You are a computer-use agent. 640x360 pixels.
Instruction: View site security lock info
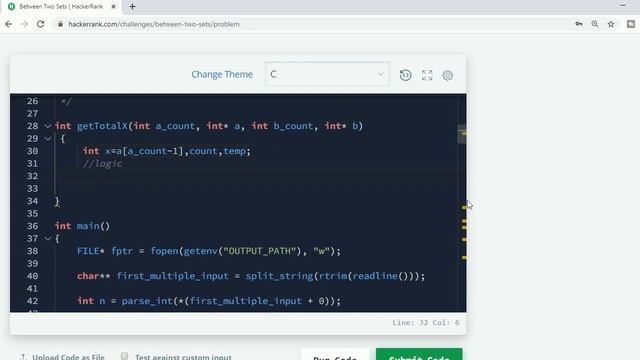click(60, 24)
